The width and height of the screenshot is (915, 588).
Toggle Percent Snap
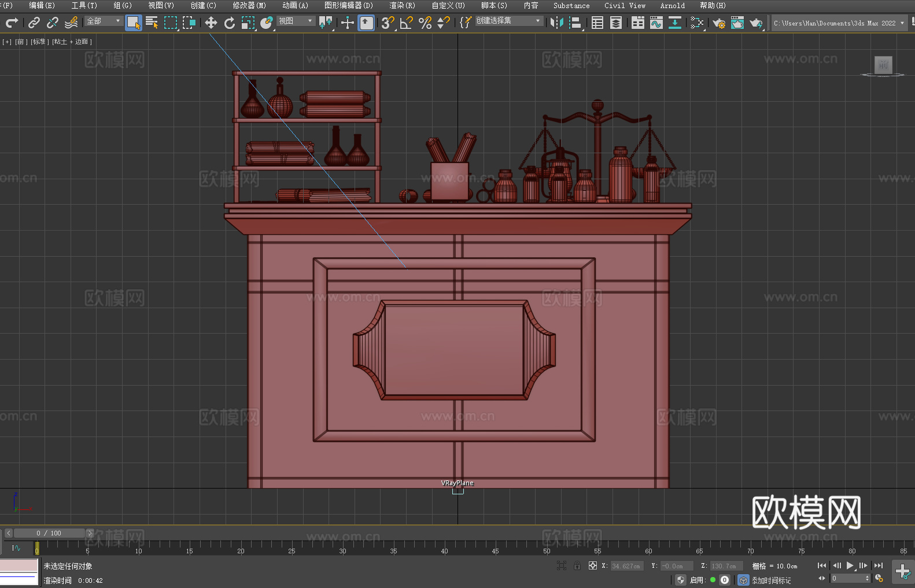pyautogui.click(x=425, y=23)
